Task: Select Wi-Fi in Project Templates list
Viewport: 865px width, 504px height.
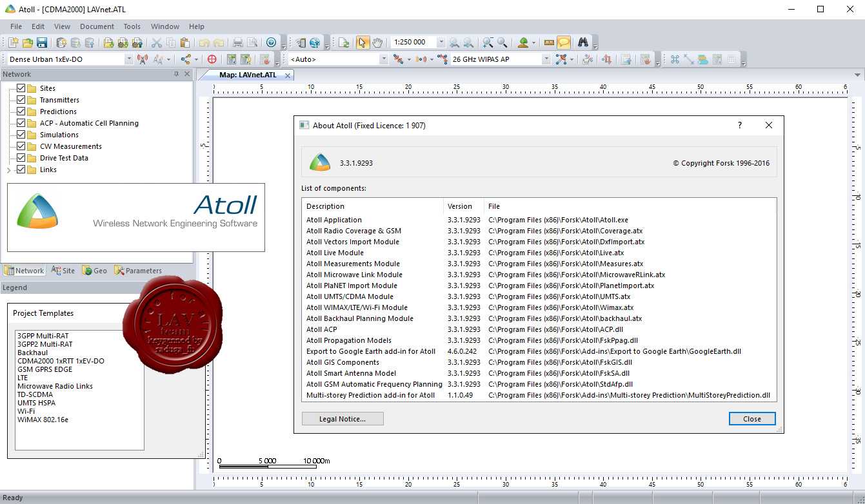Action: pyautogui.click(x=26, y=411)
